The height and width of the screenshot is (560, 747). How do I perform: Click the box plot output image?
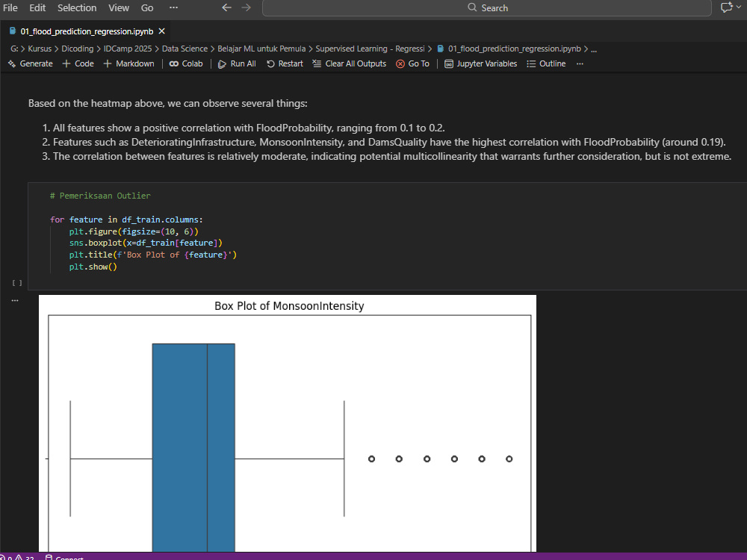(288, 423)
